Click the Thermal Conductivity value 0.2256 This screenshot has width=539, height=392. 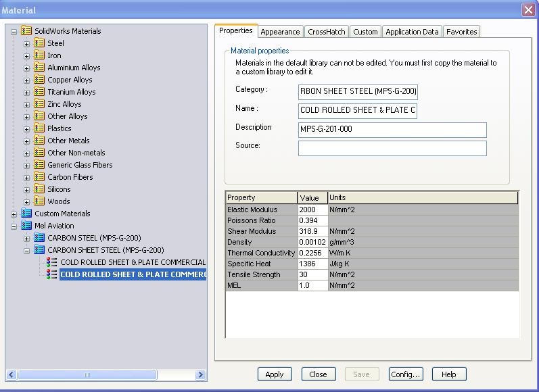click(312, 253)
